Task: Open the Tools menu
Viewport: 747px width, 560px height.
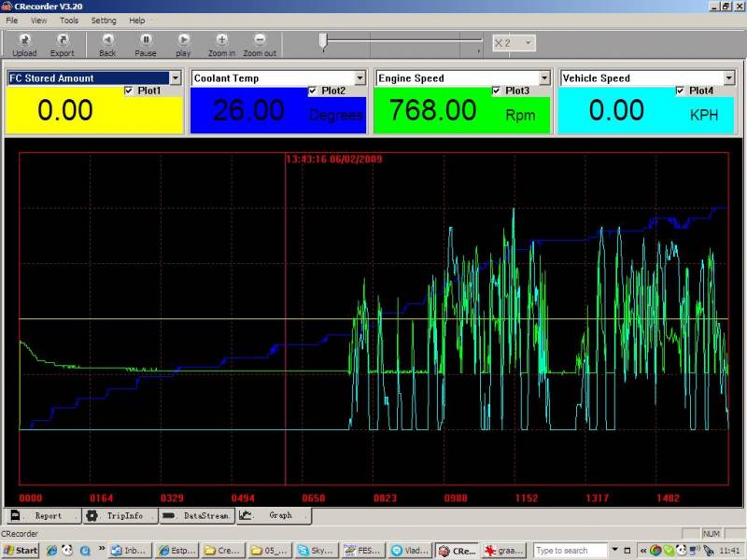Action: [69, 20]
